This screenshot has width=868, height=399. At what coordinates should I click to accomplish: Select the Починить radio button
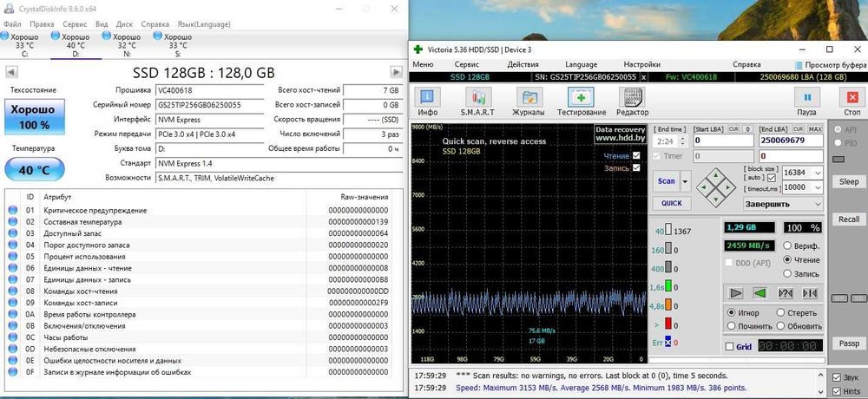click(x=731, y=326)
